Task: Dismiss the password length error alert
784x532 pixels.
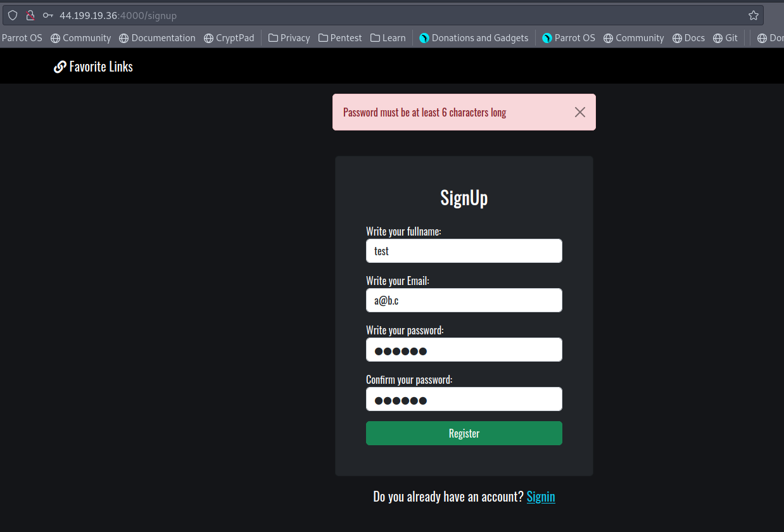Action: [x=579, y=112]
